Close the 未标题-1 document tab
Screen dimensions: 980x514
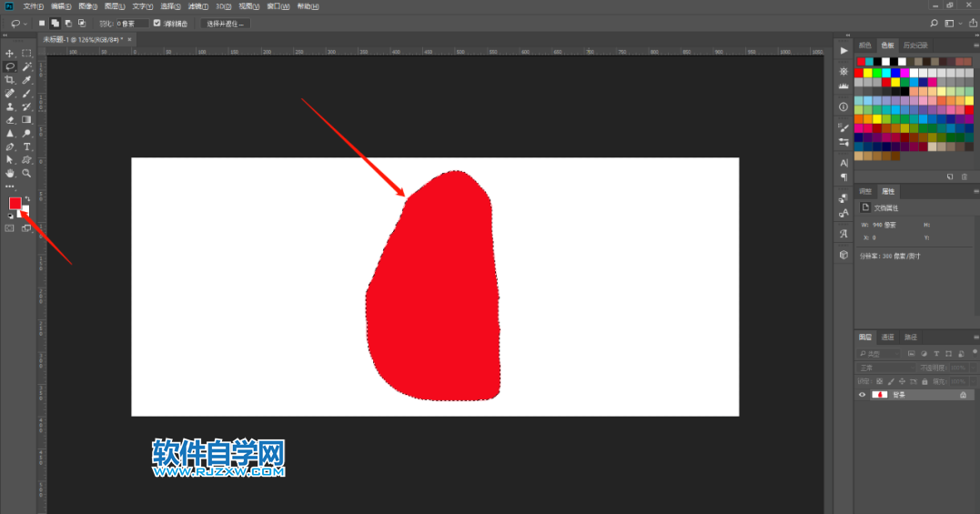coord(129,39)
